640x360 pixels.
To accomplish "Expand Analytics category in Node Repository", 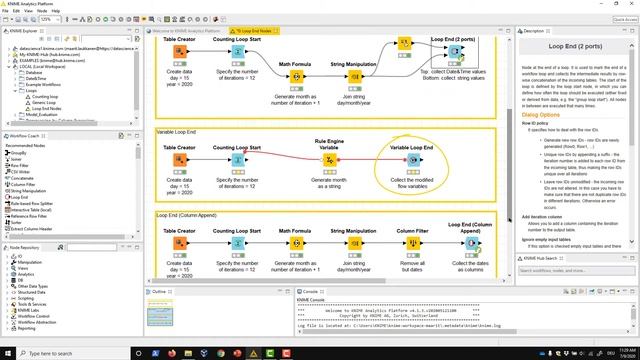I will [7, 274].
